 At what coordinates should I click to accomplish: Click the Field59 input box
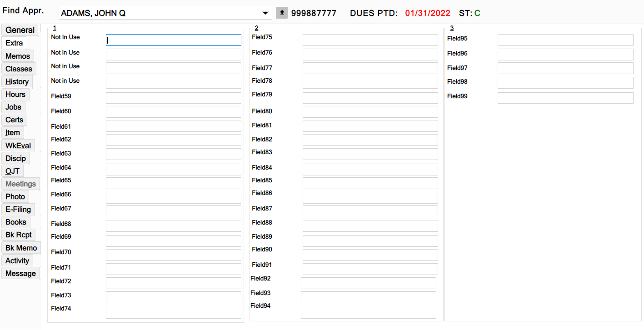[173, 98]
